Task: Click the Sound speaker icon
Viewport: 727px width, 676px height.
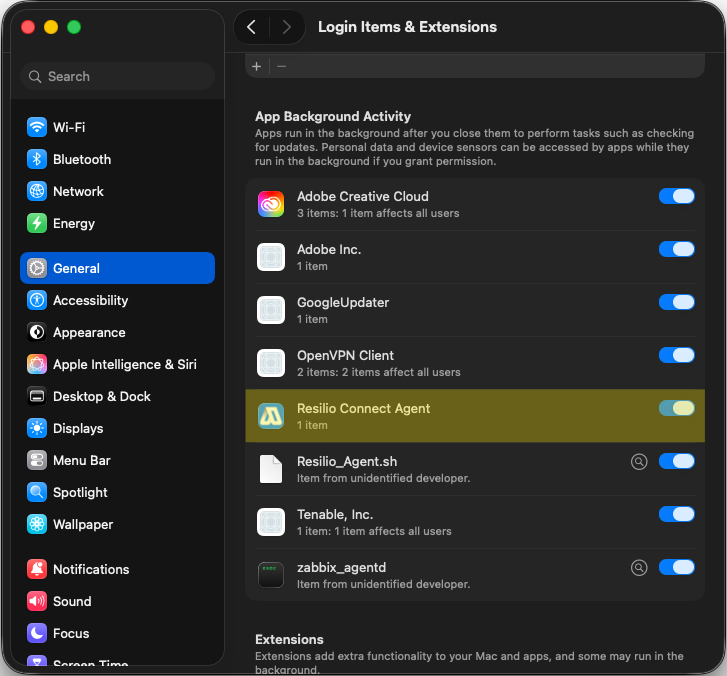Action: click(37, 601)
